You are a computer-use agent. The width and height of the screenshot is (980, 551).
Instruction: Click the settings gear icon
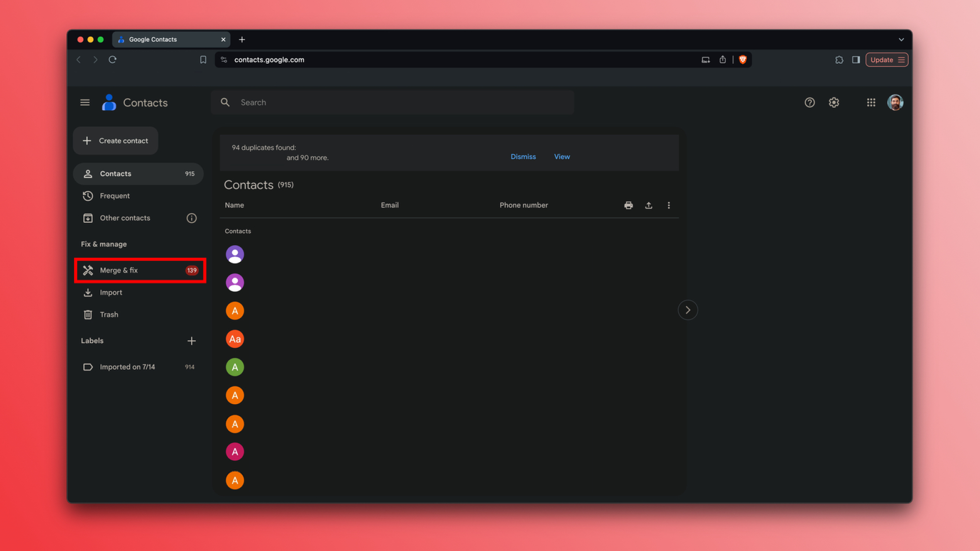[834, 102]
